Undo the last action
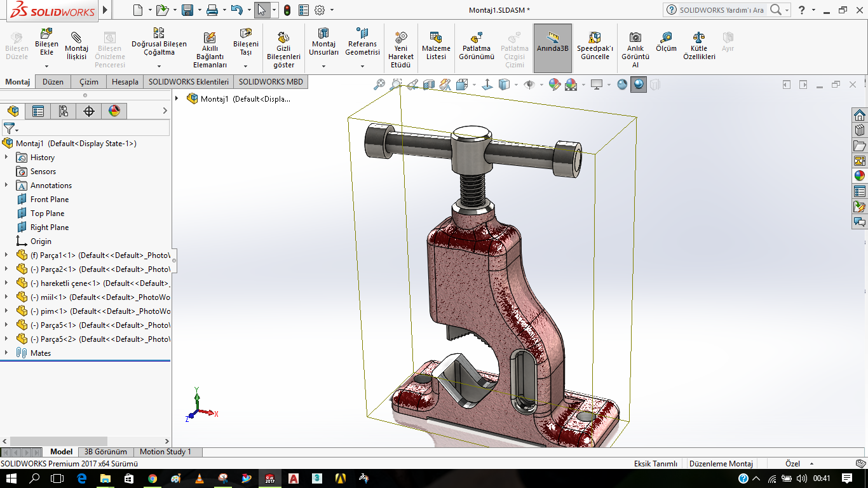 (236, 10)
